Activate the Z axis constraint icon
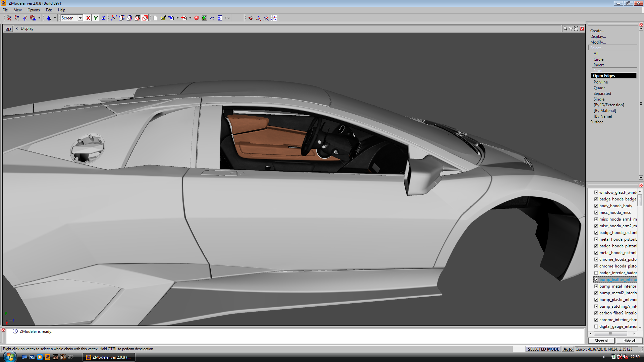644x362 pixels. [x=103, y=18]
